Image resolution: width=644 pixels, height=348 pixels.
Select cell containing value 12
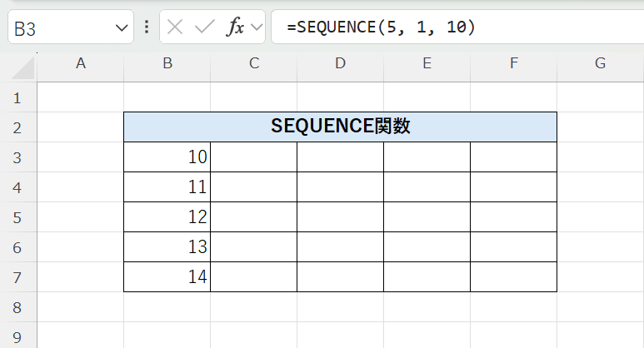pyautogui.click(x=167, y=217)
